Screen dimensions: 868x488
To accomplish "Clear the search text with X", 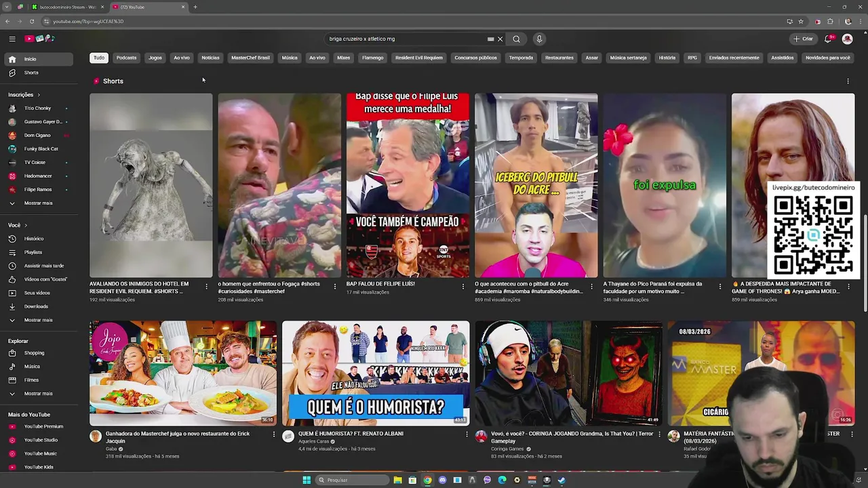I will click(500, 39).
